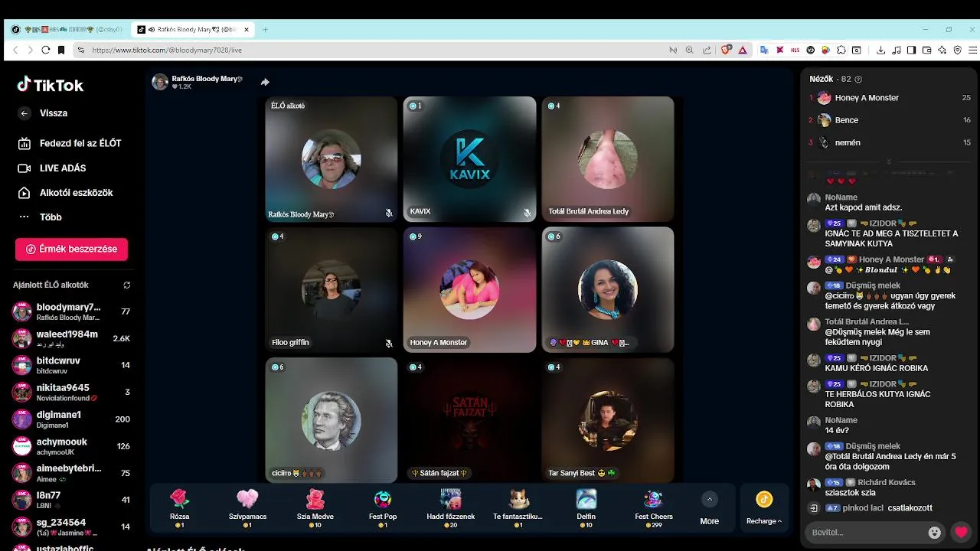Select the GINA guest tile

pos(608,290)
